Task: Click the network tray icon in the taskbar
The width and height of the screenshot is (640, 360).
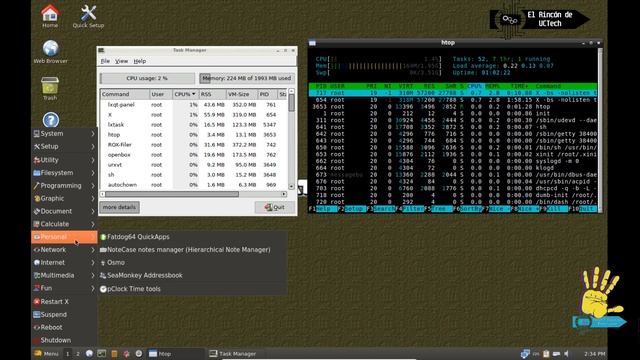Action: tap(525, 353)
